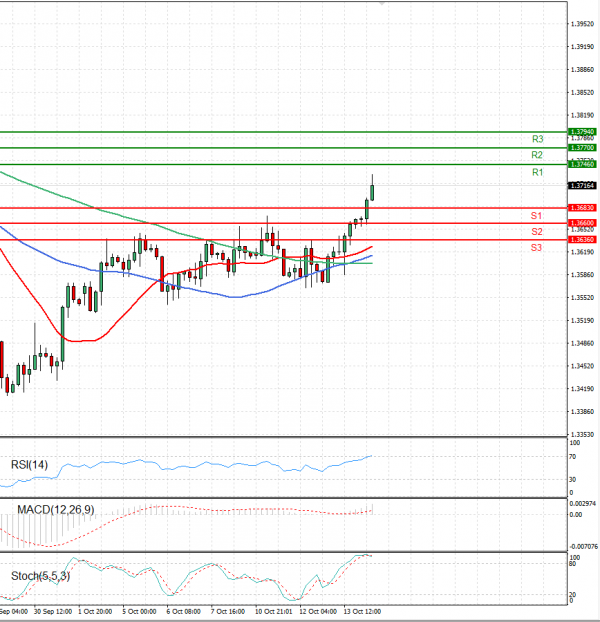Select the red 1.36830 price tag

pyautogui.click(x=582, y=208)
